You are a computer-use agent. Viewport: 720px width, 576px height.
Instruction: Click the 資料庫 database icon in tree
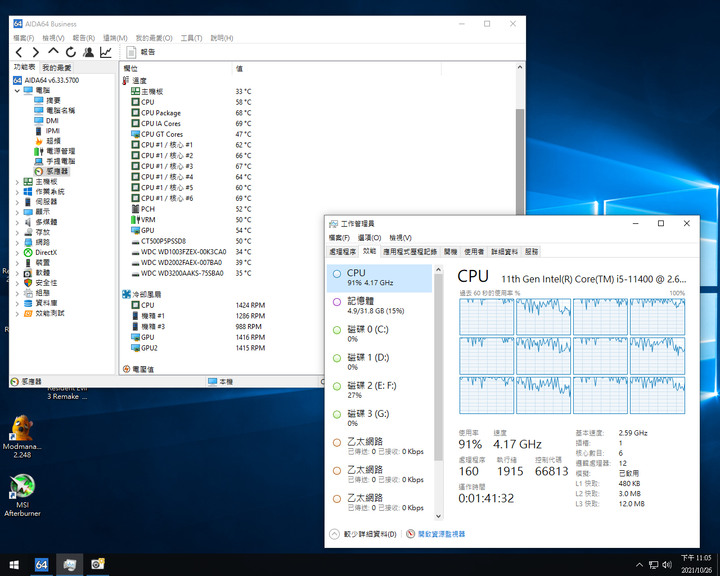coord(28,303)
